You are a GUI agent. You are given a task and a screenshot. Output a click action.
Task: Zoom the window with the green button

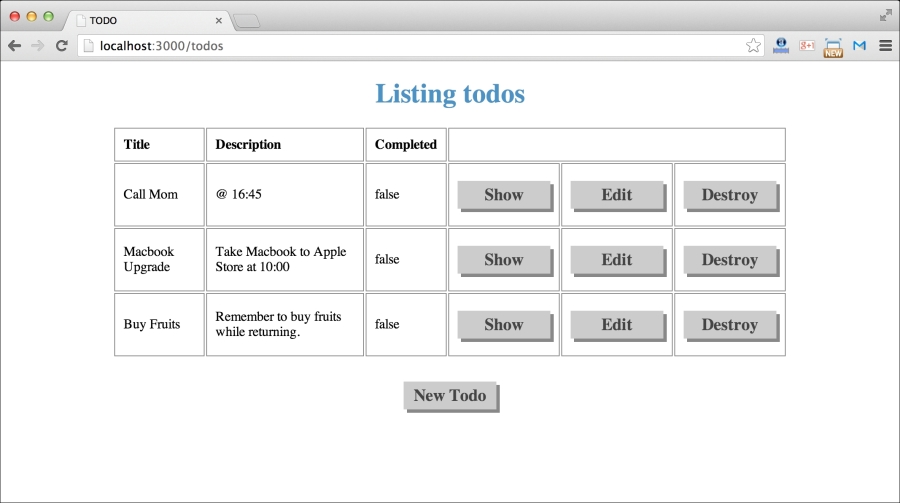click(49, 16)
